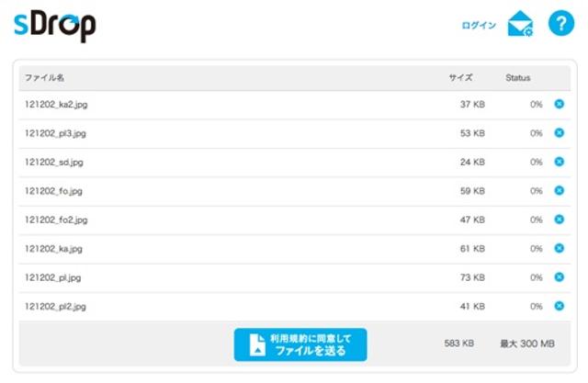Screen dimensions: 588x383
Task: Delete 121202_pl.jpg from the upload list
Action: (559, 277)
